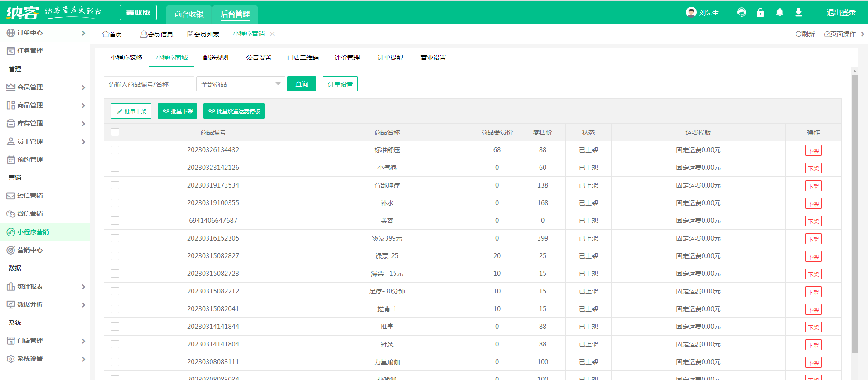Close the 小程序营销 page tab
This screenshot has height=380, width=868.
coord(272,34)
